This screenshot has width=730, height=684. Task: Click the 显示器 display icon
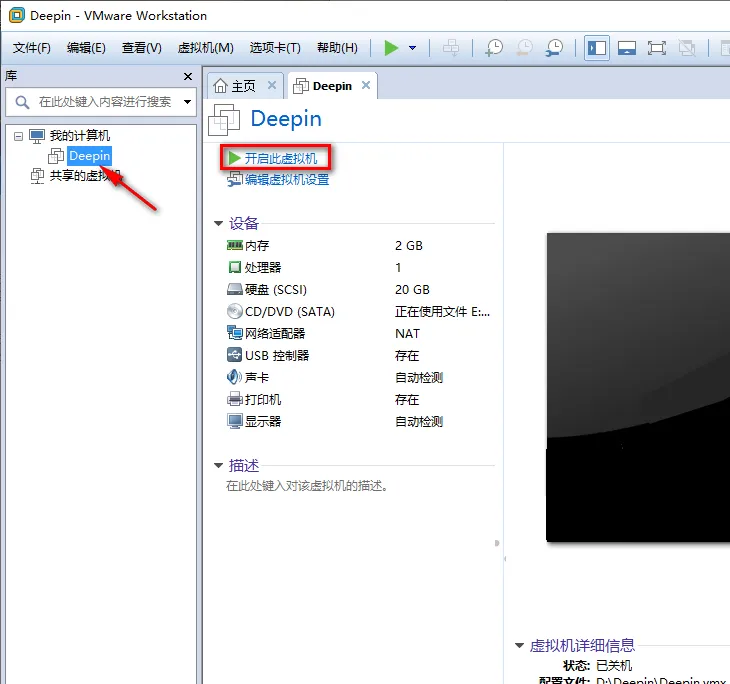(x=234, y=421)
